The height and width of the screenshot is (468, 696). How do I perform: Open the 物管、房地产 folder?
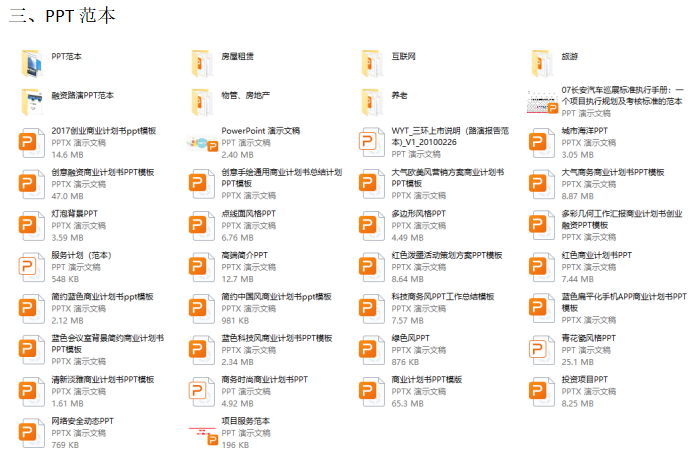(203, 100)
